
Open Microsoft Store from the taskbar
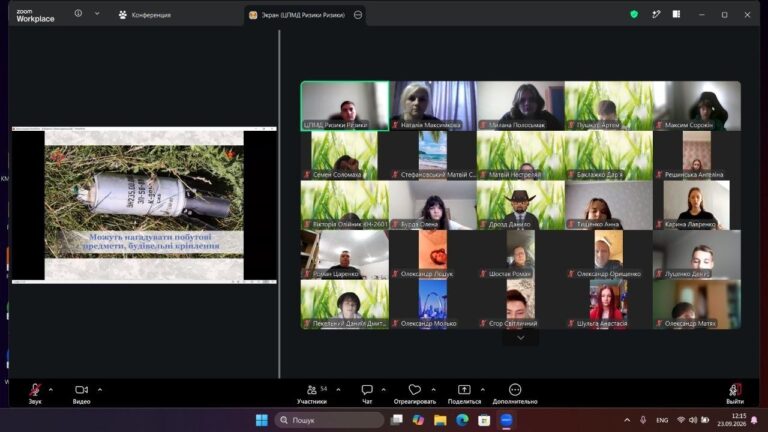[x=484, y=420]
